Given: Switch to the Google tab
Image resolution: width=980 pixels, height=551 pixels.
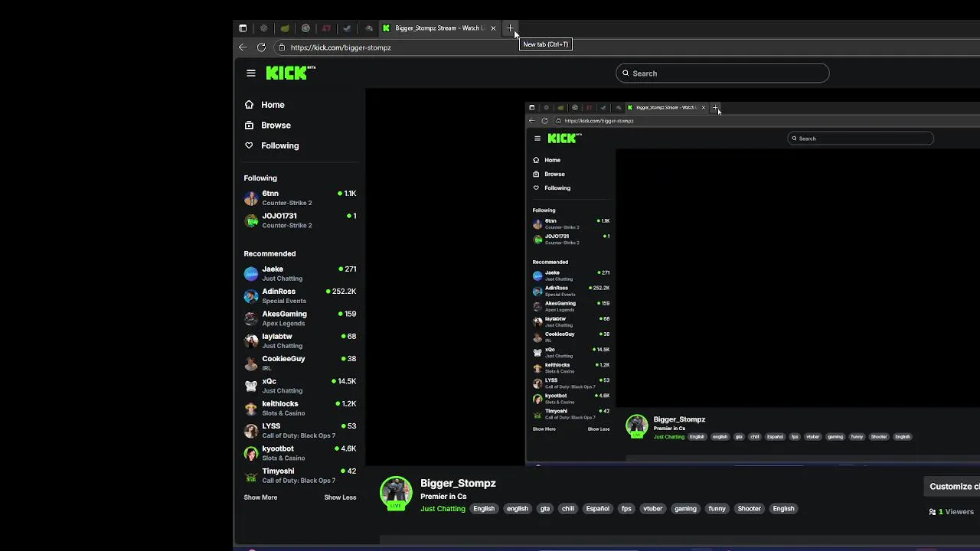Looking at the screenshot, I should 305,28.
